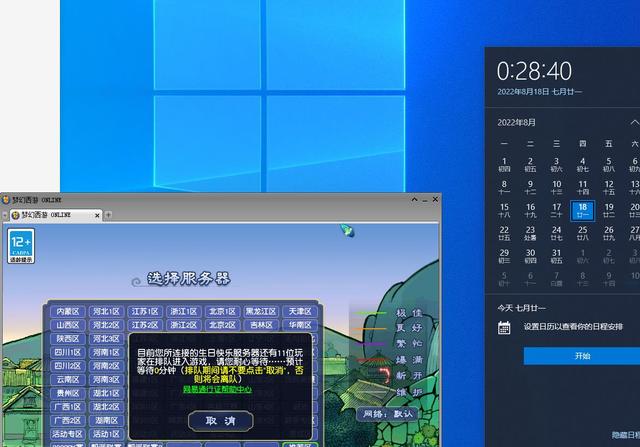The height and width of the screenshot is (447, 640).
Task: Choose the 湖南区 server region
Action: (106, 420)
